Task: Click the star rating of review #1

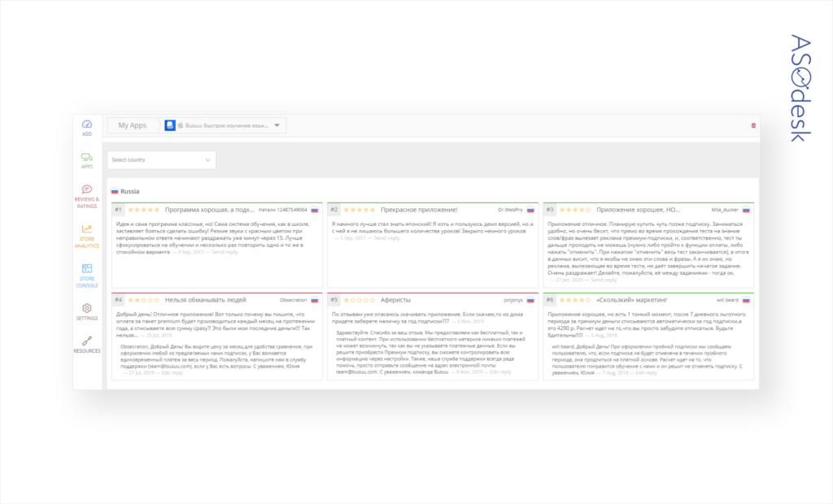Action: pos(143,210)
